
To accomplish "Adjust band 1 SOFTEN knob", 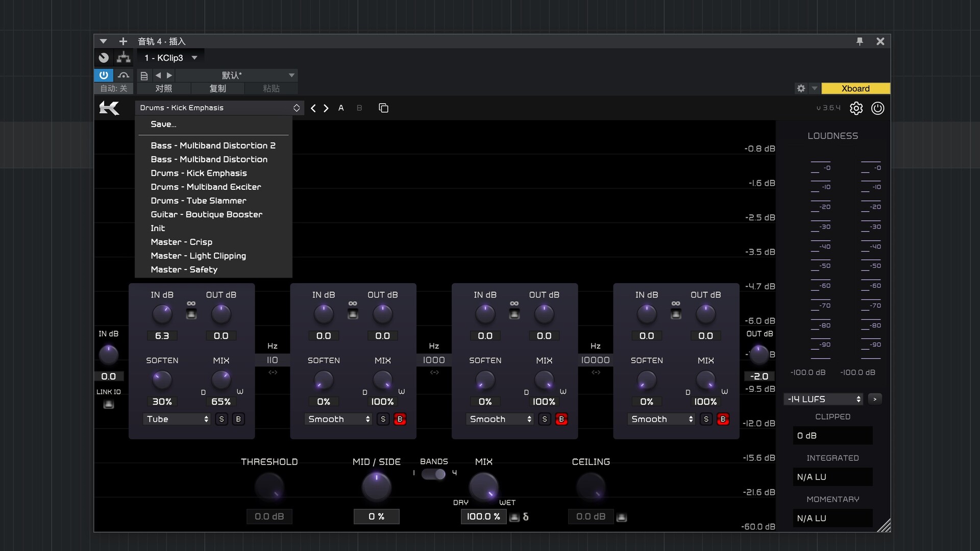I will click(162, 380).
